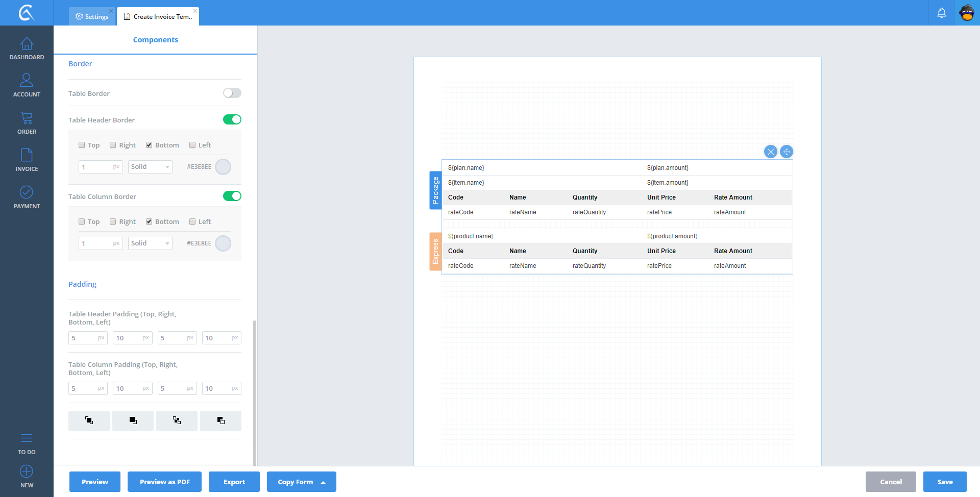Open the Payment section in sidebar
Viewport: 980px width, 497px height.
(27, 197)
